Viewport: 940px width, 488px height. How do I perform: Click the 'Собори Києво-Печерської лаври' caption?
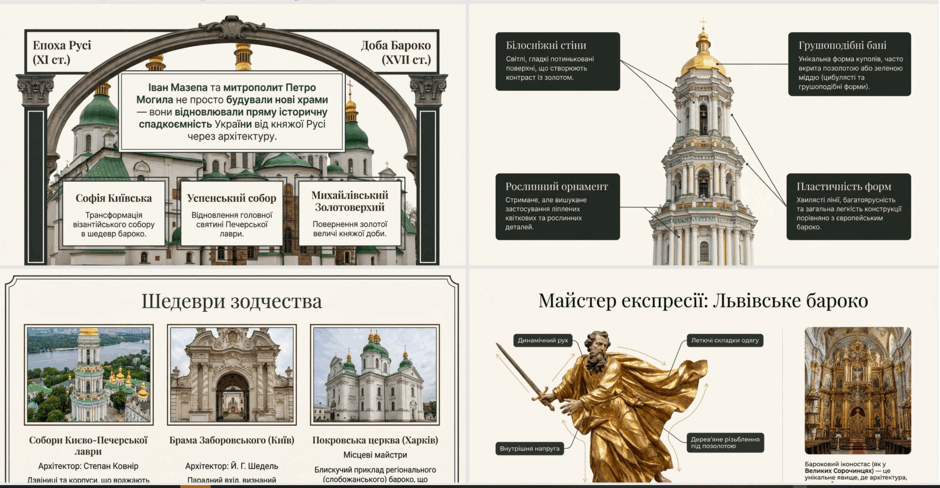pos(89,445)
